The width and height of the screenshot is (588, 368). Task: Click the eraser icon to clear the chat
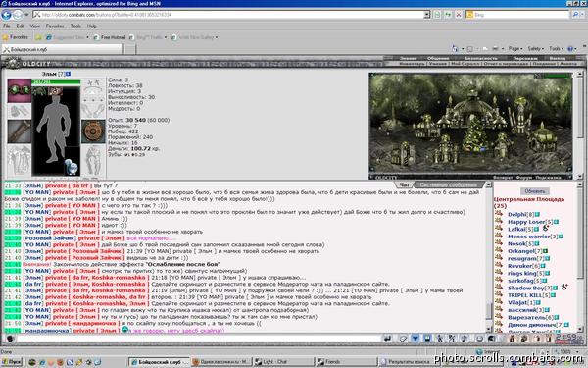point(403,339)
